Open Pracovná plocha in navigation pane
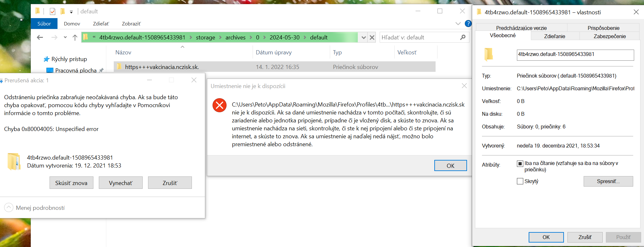 tap(76, 70)
